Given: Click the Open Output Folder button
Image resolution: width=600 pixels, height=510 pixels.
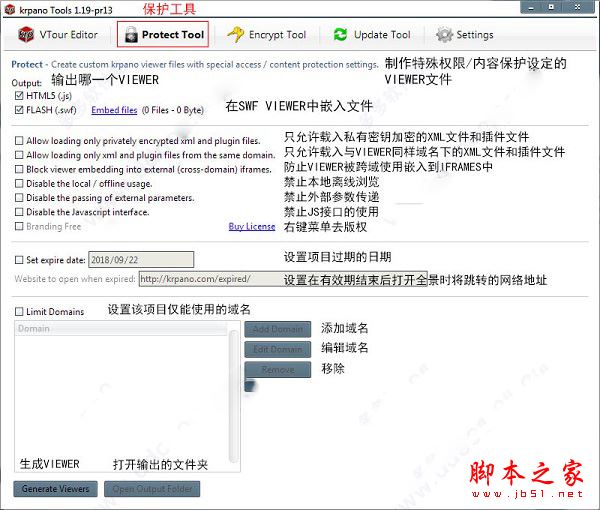Looking at the screenshot, I should [152, 489].
